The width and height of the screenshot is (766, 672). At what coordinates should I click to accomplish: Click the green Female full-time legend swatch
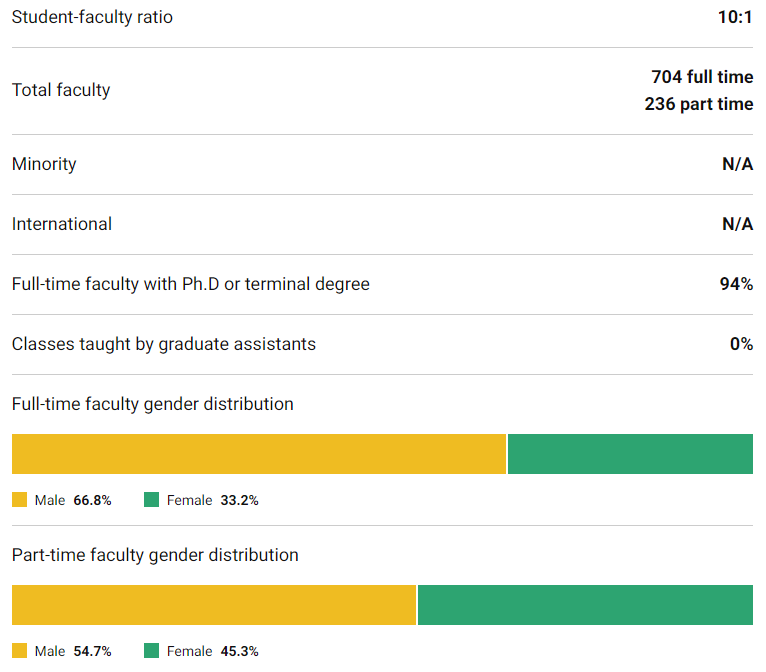point(151,500)
